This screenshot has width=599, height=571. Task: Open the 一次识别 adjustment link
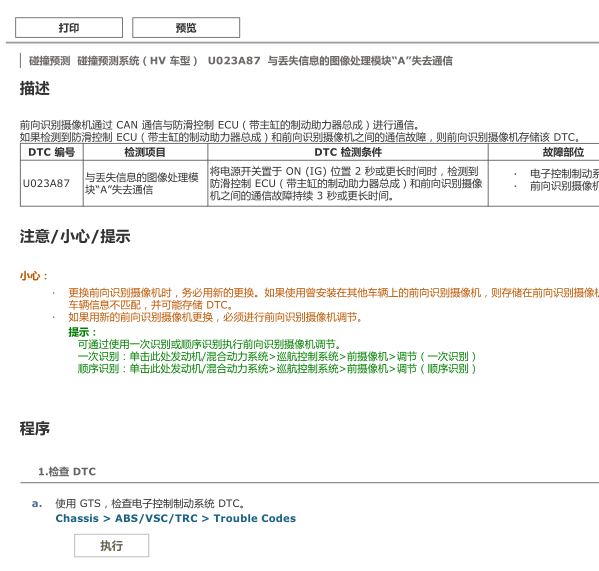pos(277,357)
